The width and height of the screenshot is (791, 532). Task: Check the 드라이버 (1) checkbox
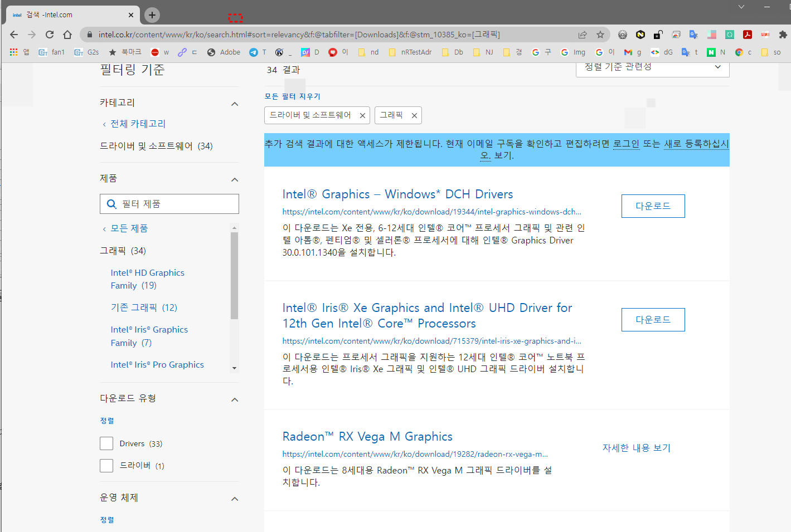click(106, 466)
